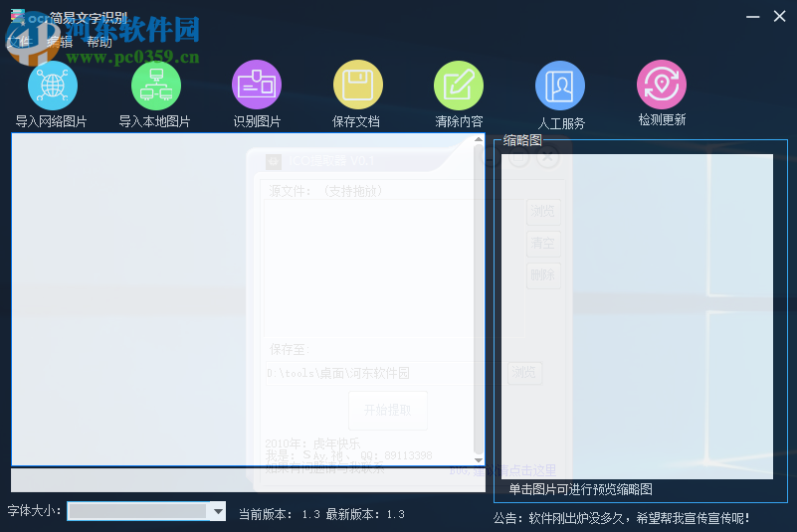The height and width of the screenshot is (532, 797).
Task: Clear content using 清除内容 icon
Action: (459, 86)
